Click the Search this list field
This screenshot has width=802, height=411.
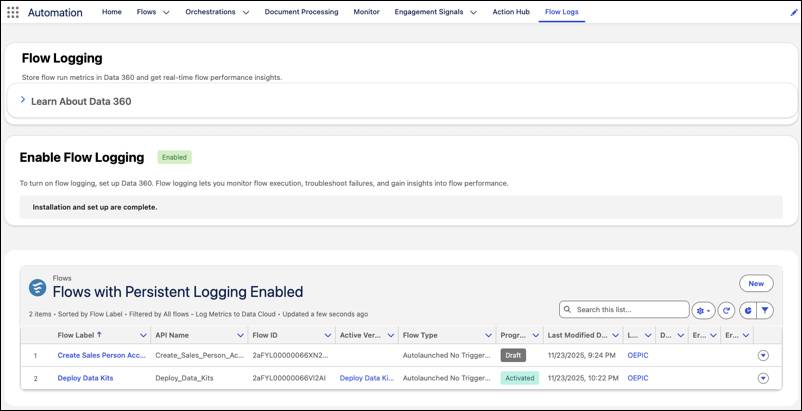(x=624, y=310)
